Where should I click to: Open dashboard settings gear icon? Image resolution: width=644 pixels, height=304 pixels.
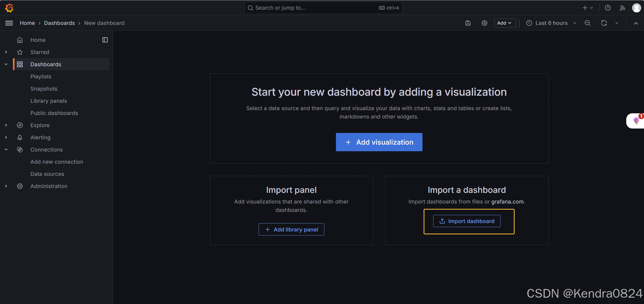pos(484,23)
